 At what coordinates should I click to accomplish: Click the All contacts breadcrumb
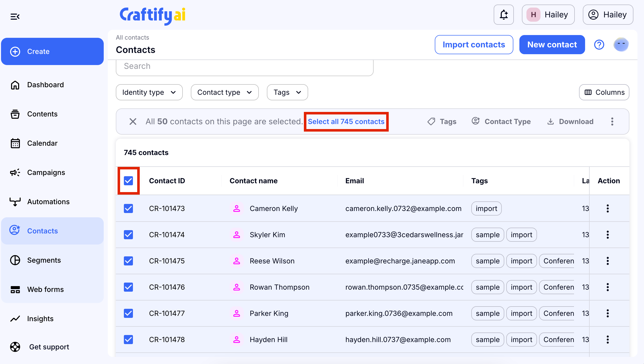pyautogui.click(x=132, y=38)
